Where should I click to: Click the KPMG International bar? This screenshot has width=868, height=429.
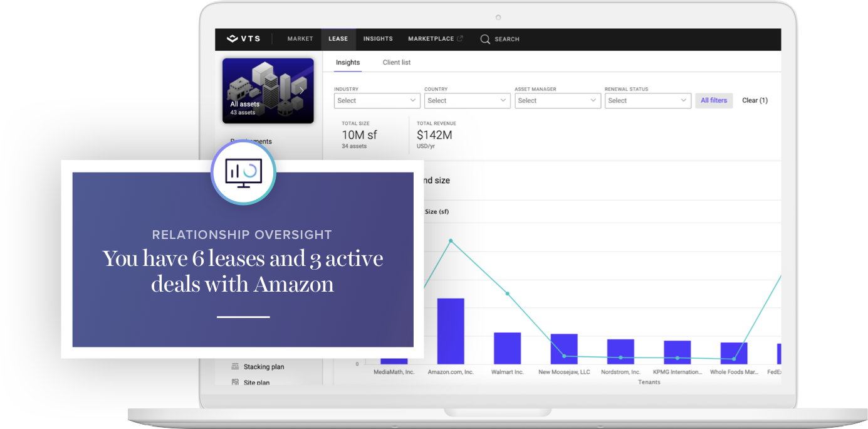(677, 352)
